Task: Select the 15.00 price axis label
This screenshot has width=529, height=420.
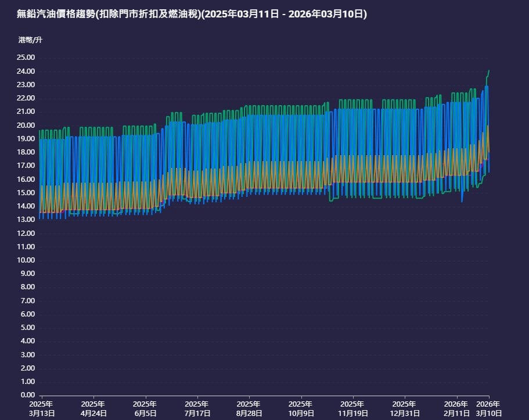Action: (26, 193)
